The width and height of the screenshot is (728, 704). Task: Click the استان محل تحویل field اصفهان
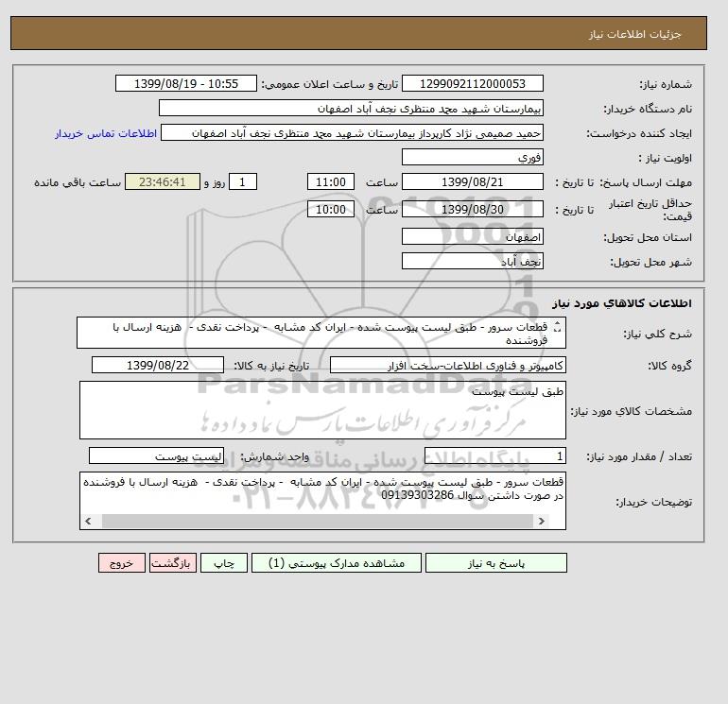coord(472,237)
